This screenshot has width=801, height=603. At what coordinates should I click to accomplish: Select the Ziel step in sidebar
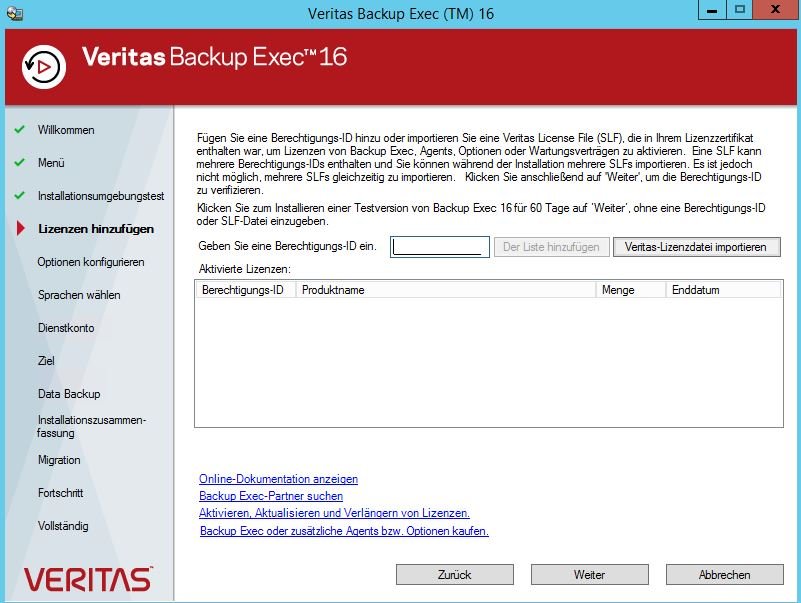coord(46,361)
